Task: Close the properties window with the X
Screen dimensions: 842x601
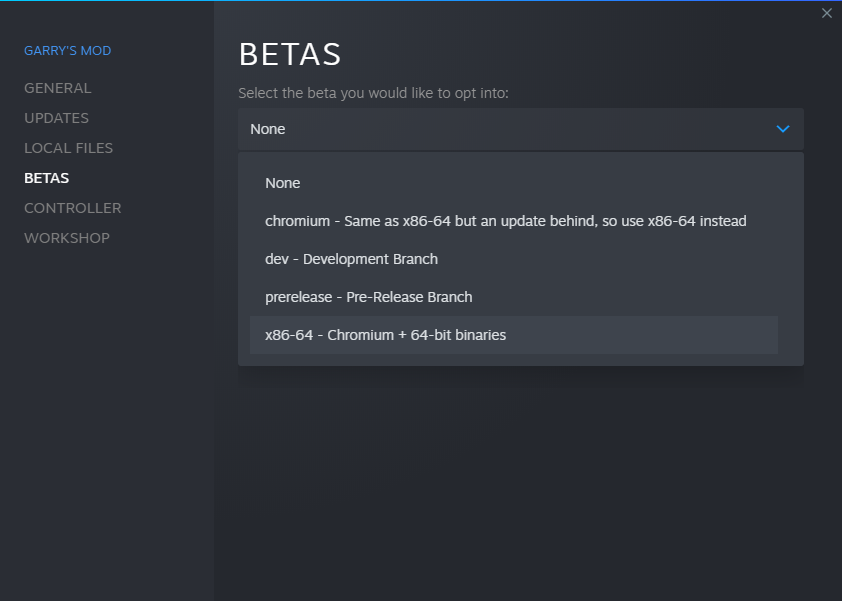Action: pyautogui.click(x=826, y=13)
